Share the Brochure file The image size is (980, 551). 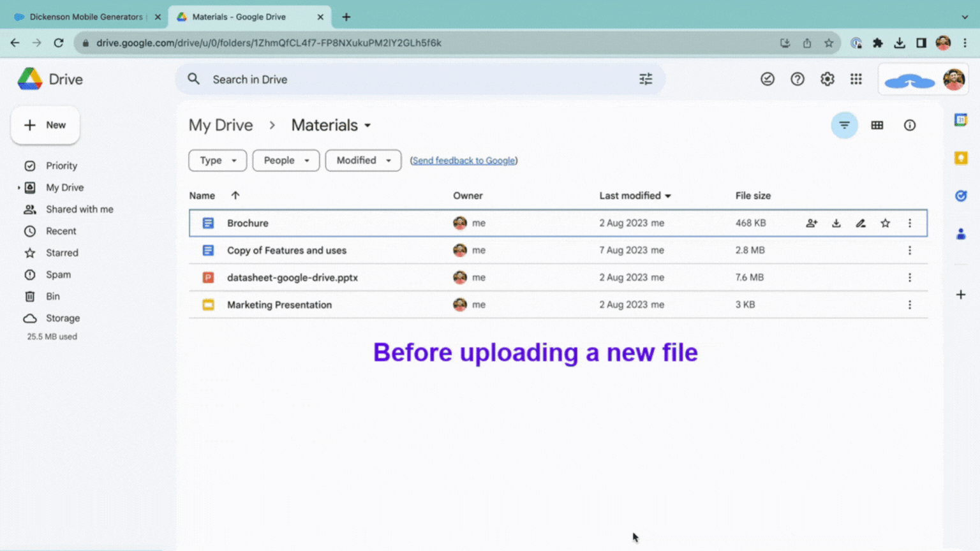point(811,223)
